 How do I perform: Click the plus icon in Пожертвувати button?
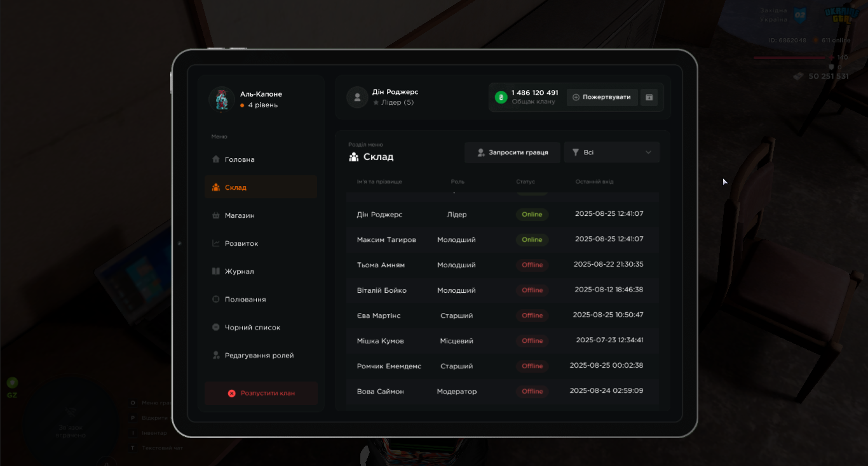(x=576, y=97)
